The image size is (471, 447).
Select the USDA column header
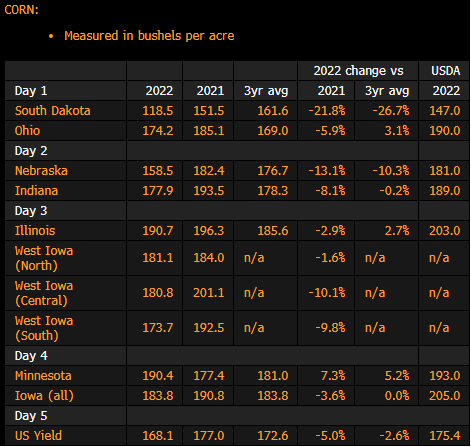pyautogui.click(x=446, y=71)
